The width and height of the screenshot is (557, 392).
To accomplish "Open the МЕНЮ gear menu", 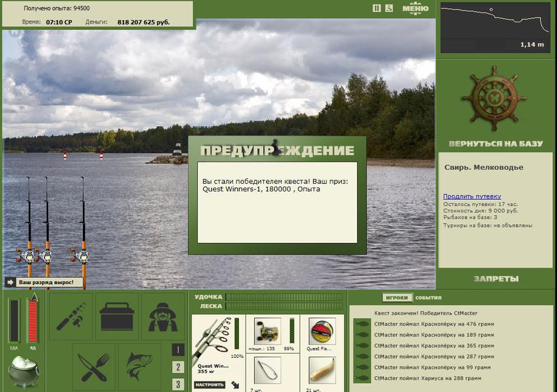I will (415, 8).
